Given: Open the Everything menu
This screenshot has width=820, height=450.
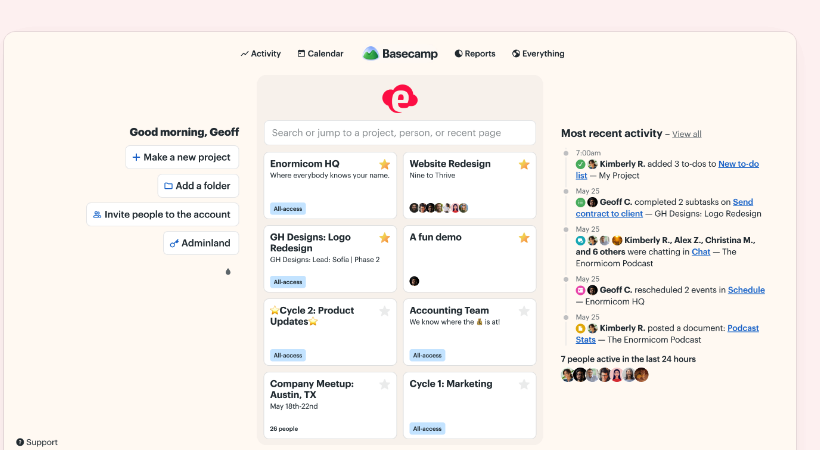Looking at the screenshot, I should [x=538, y=53].
